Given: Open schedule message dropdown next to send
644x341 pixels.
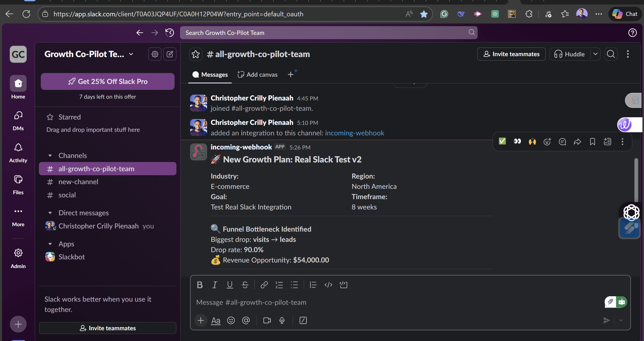Looking at the screenshot, I should tap(621, 320).
